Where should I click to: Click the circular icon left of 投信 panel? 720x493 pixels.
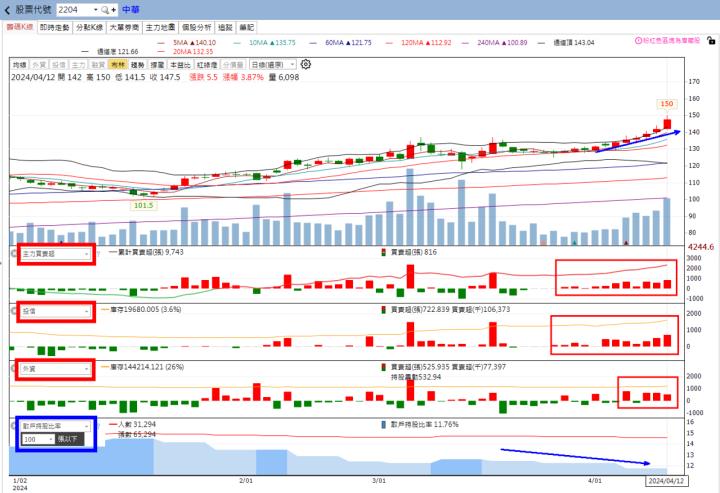13,311
